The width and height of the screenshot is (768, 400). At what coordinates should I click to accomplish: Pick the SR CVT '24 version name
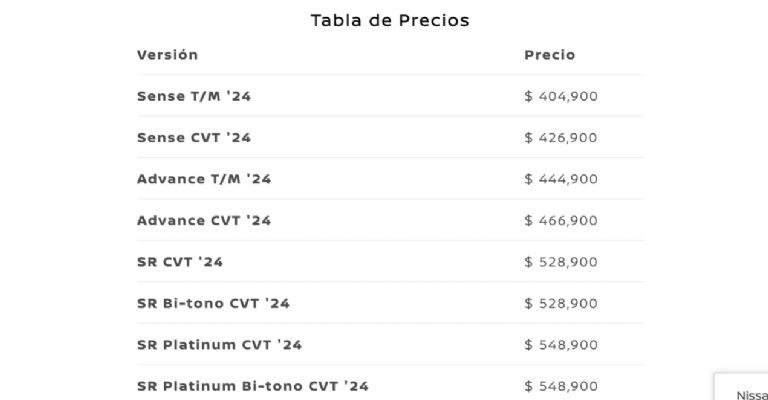(x=180, y=262)
